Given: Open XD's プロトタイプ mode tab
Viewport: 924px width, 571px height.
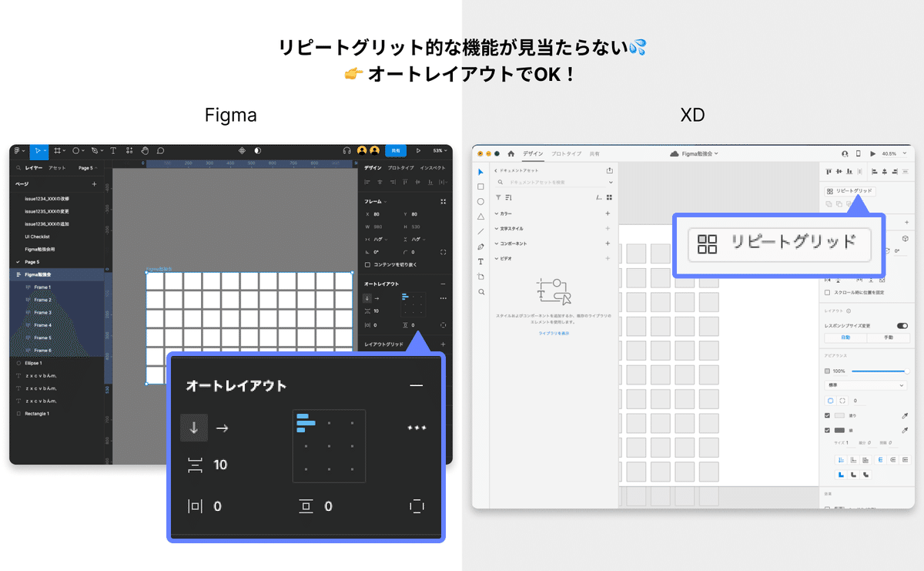Looking at the screenshot, I should [567, 154].
